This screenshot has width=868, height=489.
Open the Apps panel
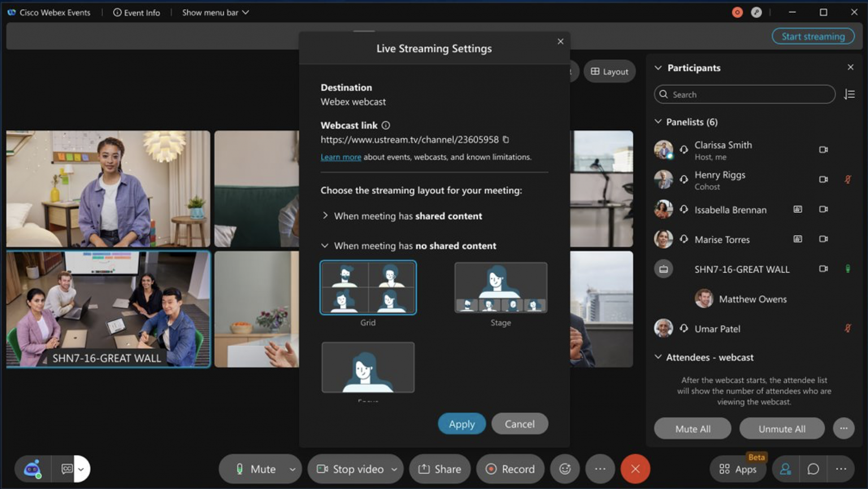[x=737, y=469]
